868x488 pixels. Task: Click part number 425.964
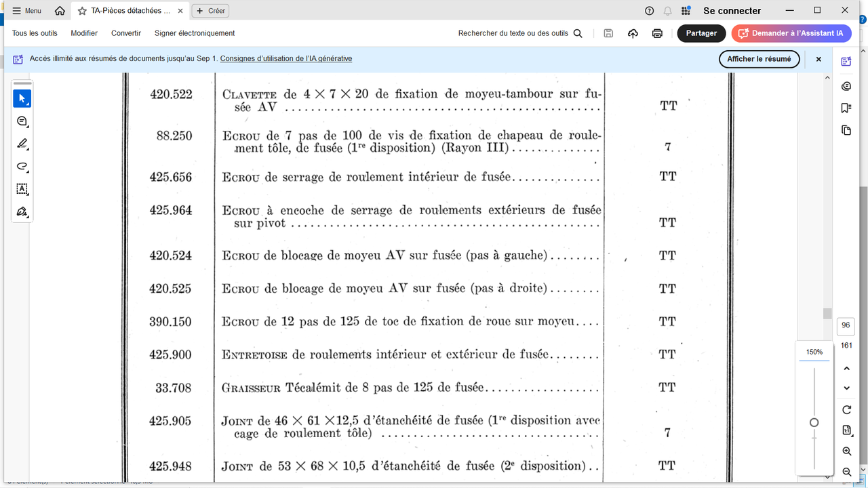click(171, 210)
